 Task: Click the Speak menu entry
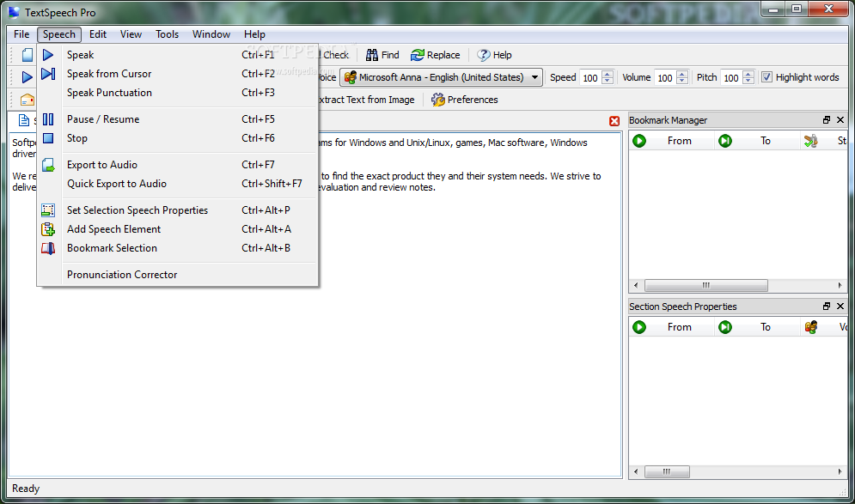[x=178, y=55]
